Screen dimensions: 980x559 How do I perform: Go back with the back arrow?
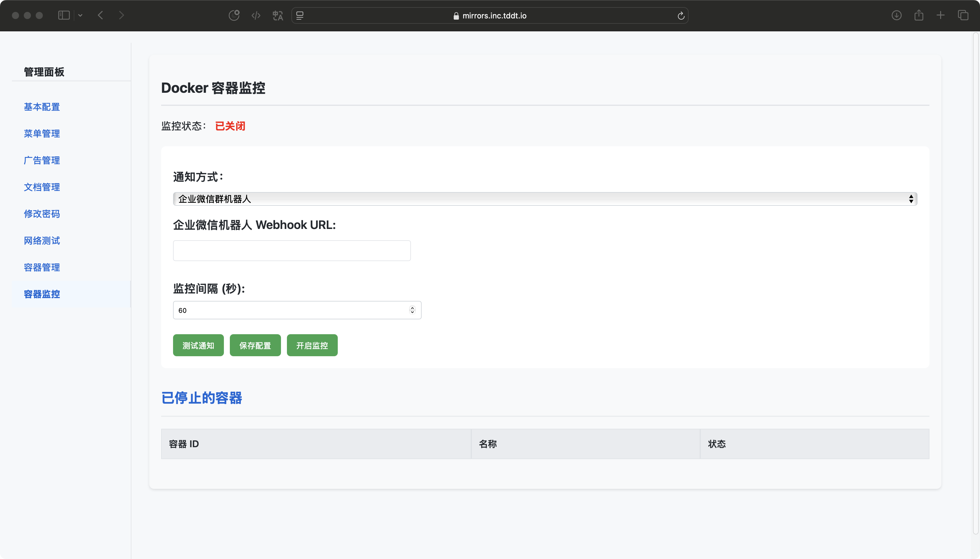point(100,15)
